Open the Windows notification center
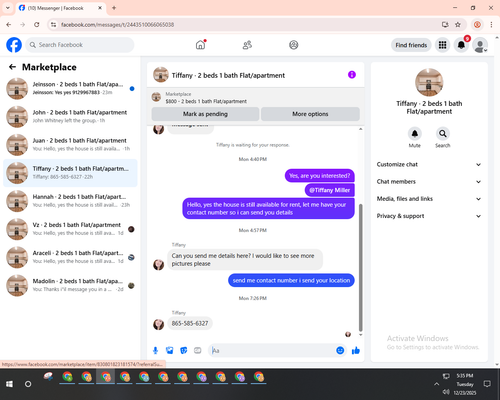 click(x=487, y=384)
